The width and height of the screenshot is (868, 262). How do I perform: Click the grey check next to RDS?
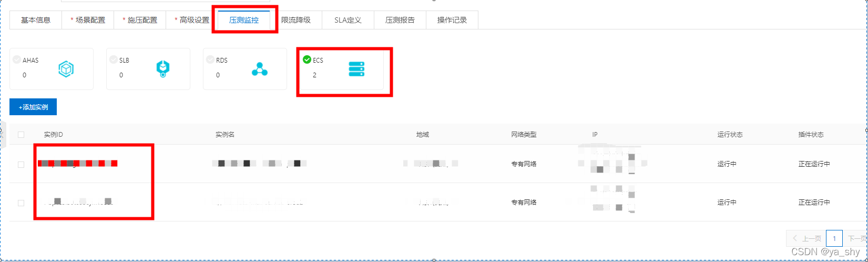(210, 59)
